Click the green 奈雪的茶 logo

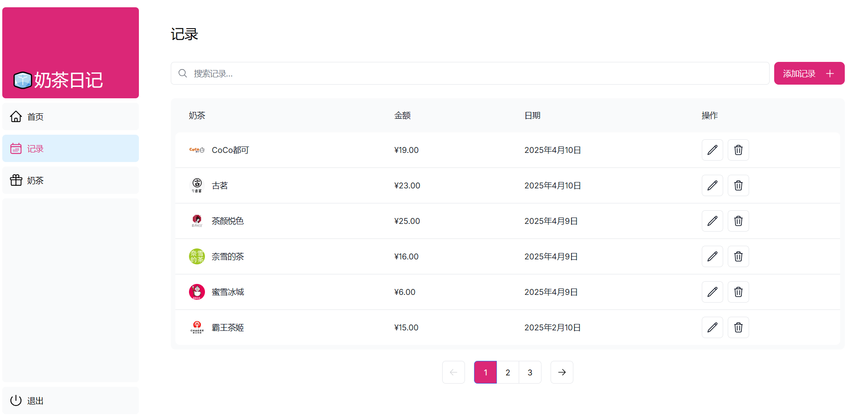(197, 256)
